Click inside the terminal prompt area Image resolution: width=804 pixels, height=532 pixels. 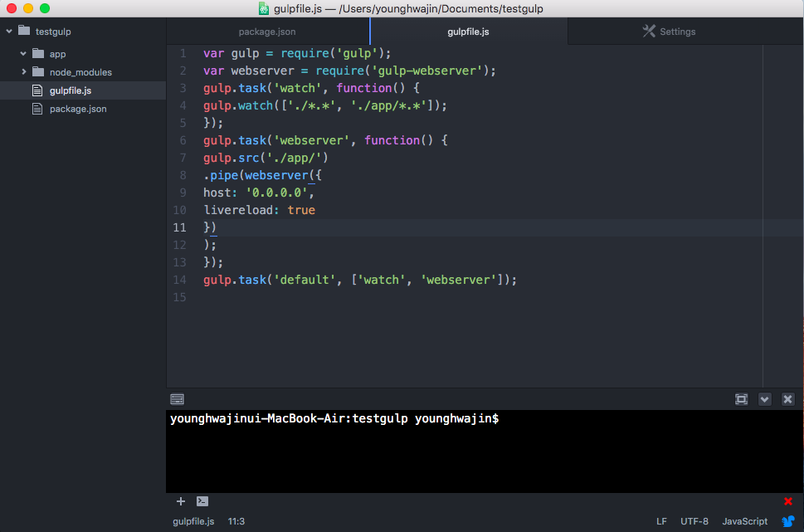pyautogui.click(x=485, y=451)
